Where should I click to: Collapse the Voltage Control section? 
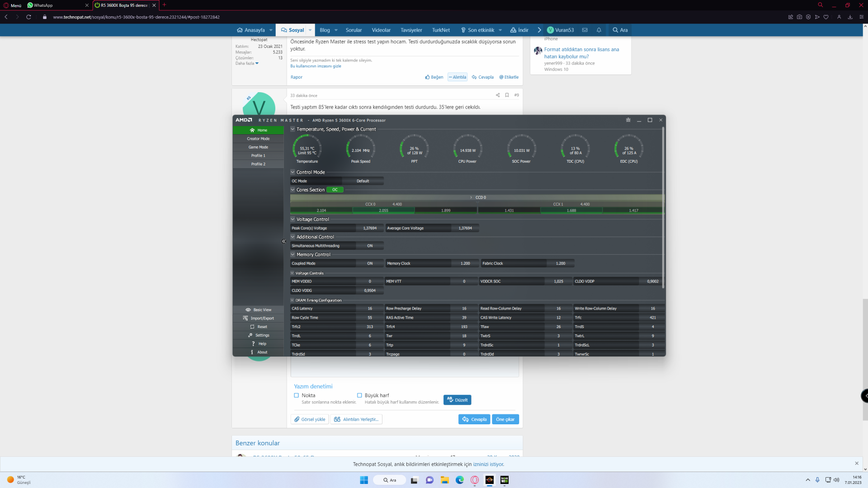[293, 219]
